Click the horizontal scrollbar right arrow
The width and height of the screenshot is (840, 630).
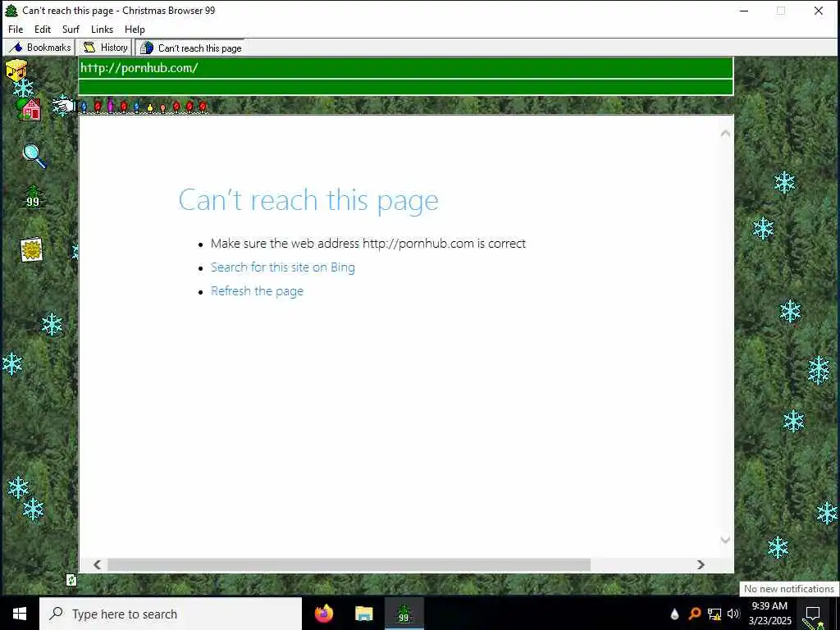(x=701, y=564)
